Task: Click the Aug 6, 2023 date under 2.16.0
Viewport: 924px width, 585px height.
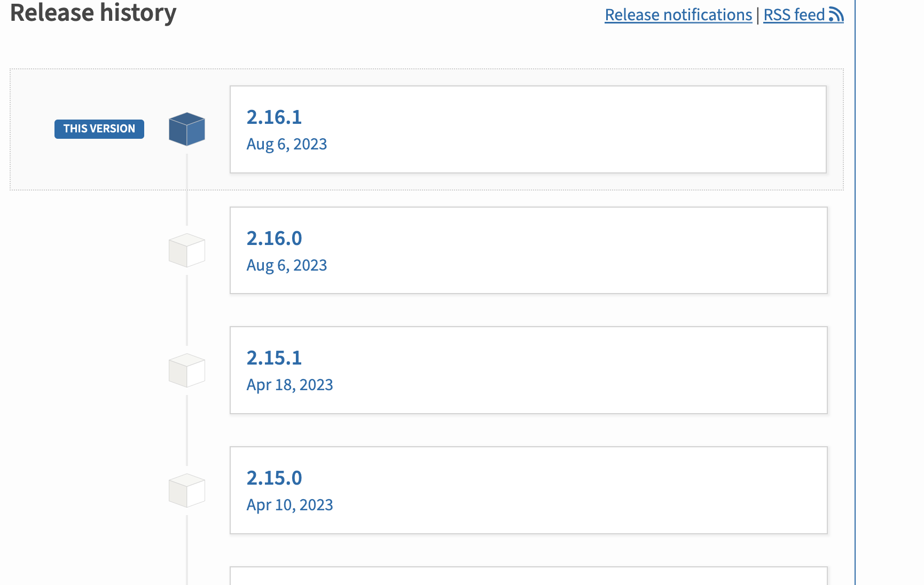Action: click(287, 265)
